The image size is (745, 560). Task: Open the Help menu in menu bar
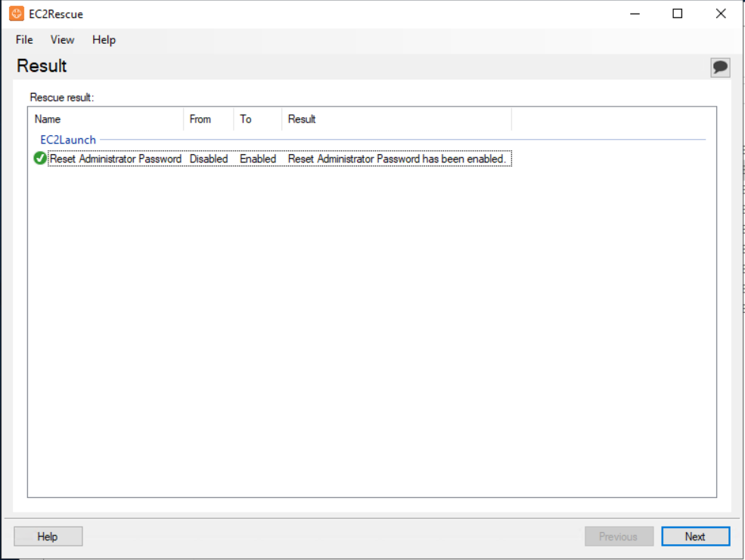coord(104,40)
